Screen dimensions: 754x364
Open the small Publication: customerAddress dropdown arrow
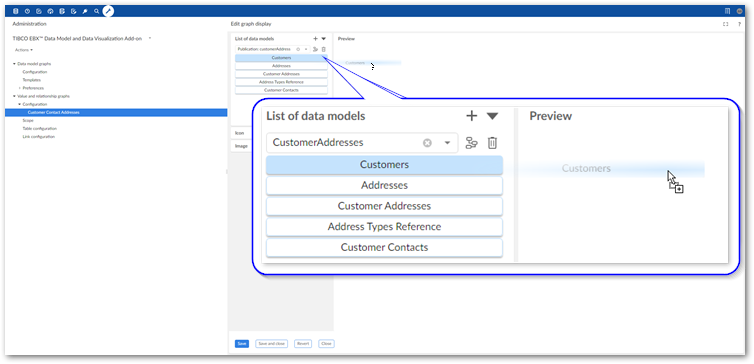click(306, 49)
